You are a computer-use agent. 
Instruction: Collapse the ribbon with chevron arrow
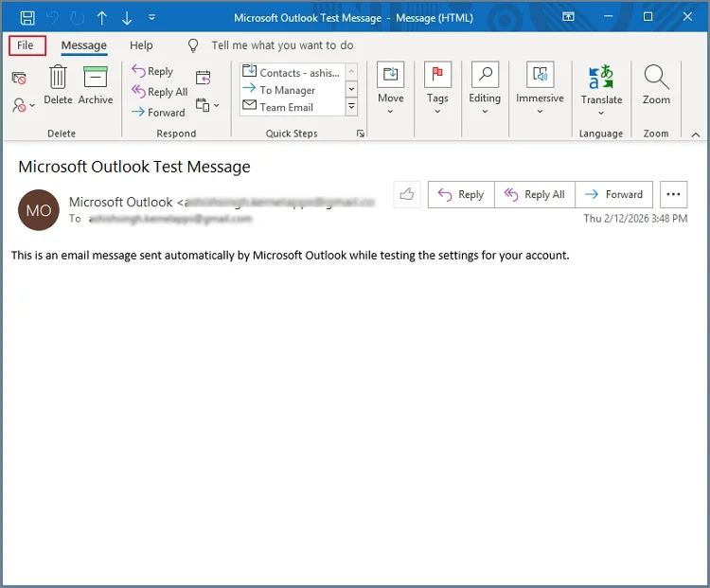(696, 134)
